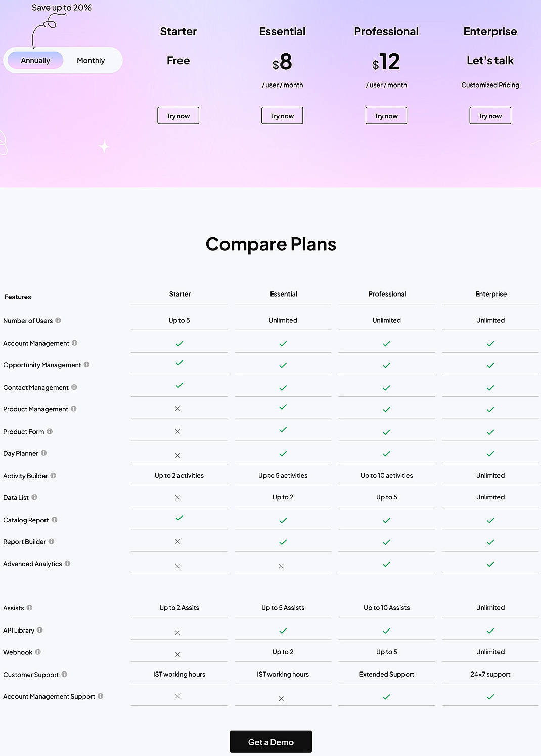View the Account Management Support info icon
Image resolution: width=541 pixels, height=756 pixels.
[101, 696]
